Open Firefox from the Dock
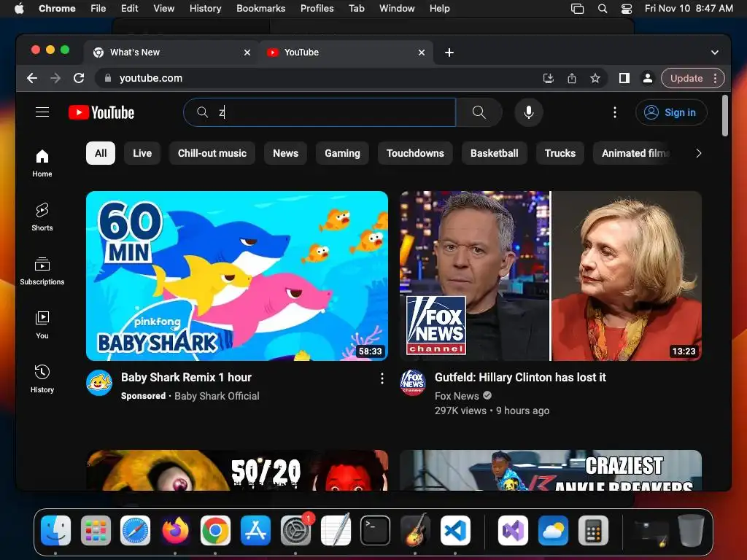Image resolution: width=747 pixels, height=560 pixels. pyautogui.click(x=175, y=530)
